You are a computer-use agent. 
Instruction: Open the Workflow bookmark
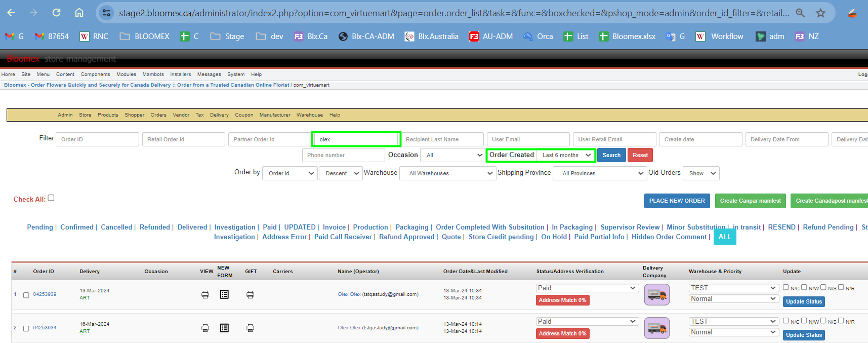point(720,36)
